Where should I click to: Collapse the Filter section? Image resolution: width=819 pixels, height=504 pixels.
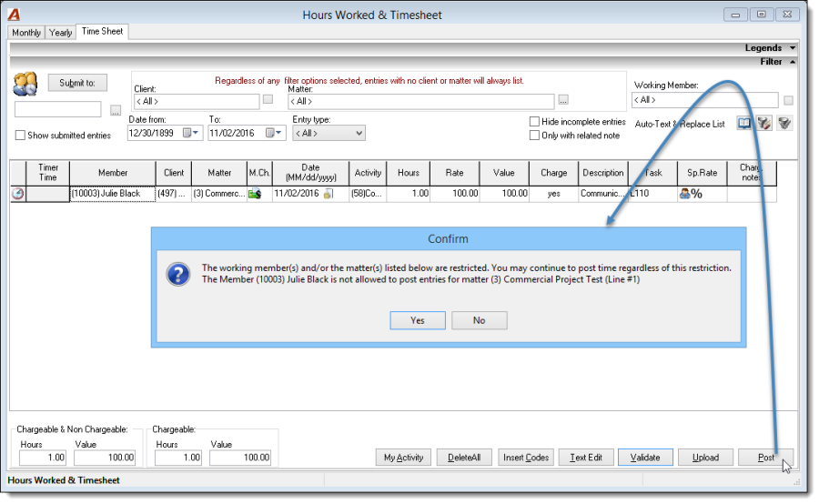point(793,62)
